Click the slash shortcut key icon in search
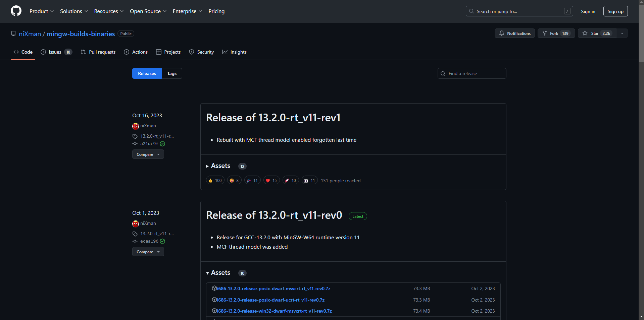 point(567,11)
